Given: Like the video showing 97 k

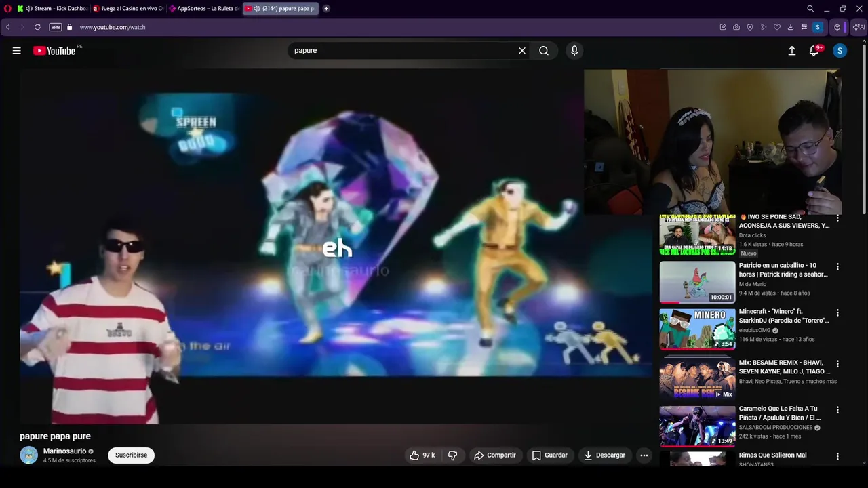Looking at the screenshot, I should click(x=422, y=455).
